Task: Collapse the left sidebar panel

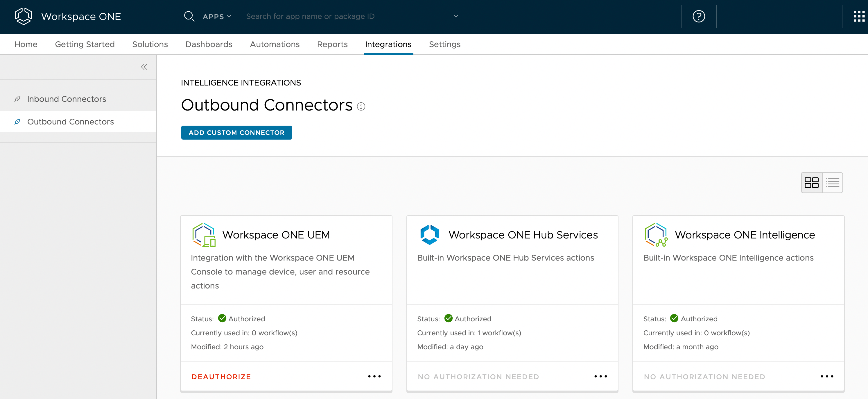Action: (x=144, y=67)
